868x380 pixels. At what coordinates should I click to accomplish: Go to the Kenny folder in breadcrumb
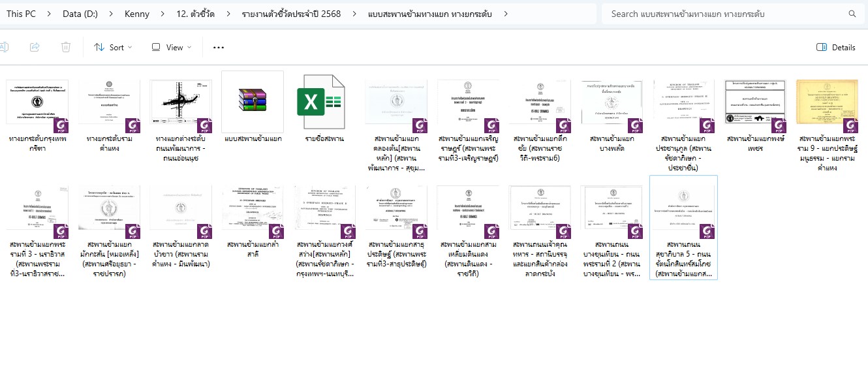point(137,14)
